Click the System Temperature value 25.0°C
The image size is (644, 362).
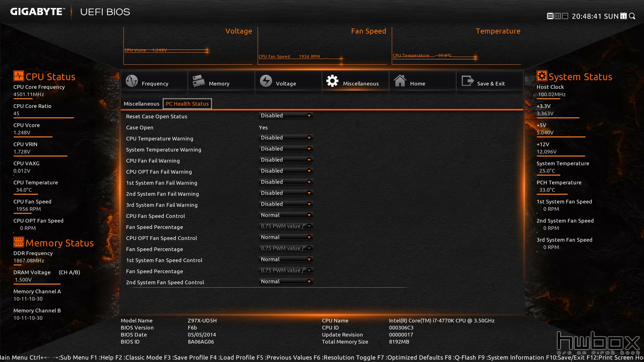tap(547, 171)
